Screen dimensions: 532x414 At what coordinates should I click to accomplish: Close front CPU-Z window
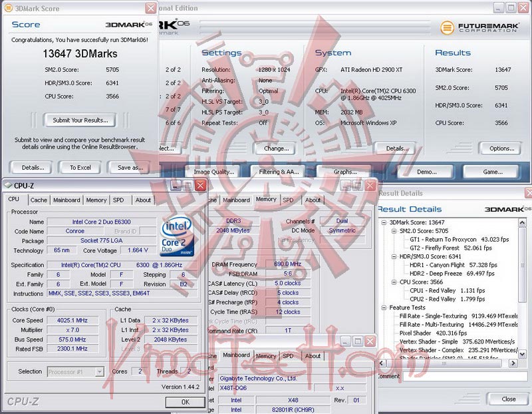pos(201,185)
